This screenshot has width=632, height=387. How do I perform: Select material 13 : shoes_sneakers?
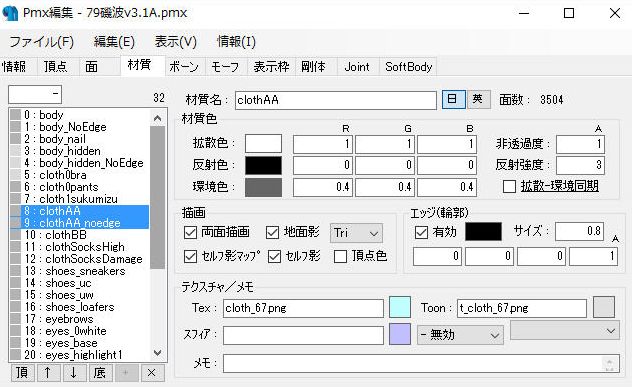click(x=79, y=271)
